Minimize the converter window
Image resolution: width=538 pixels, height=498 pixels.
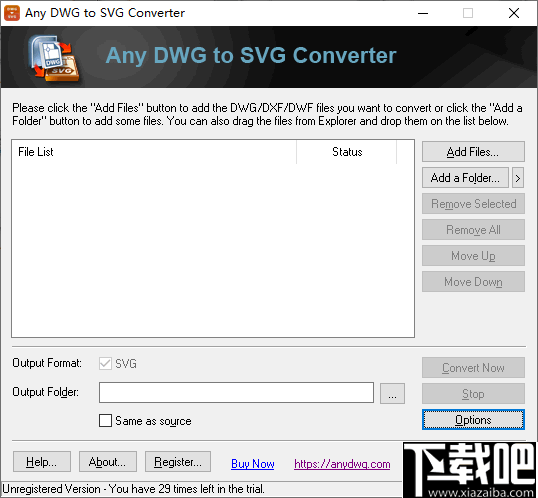[x=423, y=13]
